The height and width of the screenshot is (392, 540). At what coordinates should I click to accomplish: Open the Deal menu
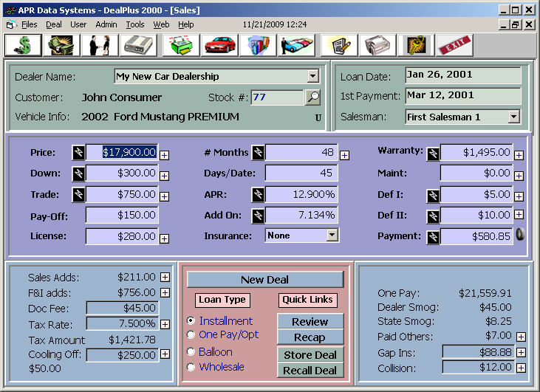(x=54, y=24)
